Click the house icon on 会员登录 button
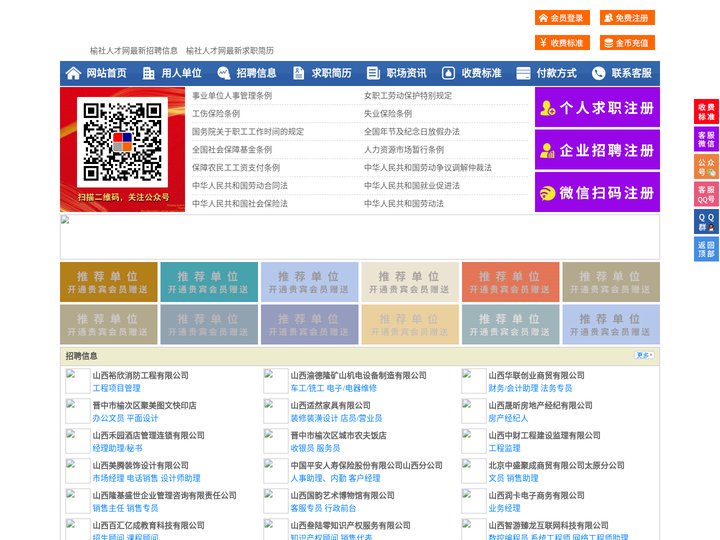720x540 pixels. click(x=543, y=18)
